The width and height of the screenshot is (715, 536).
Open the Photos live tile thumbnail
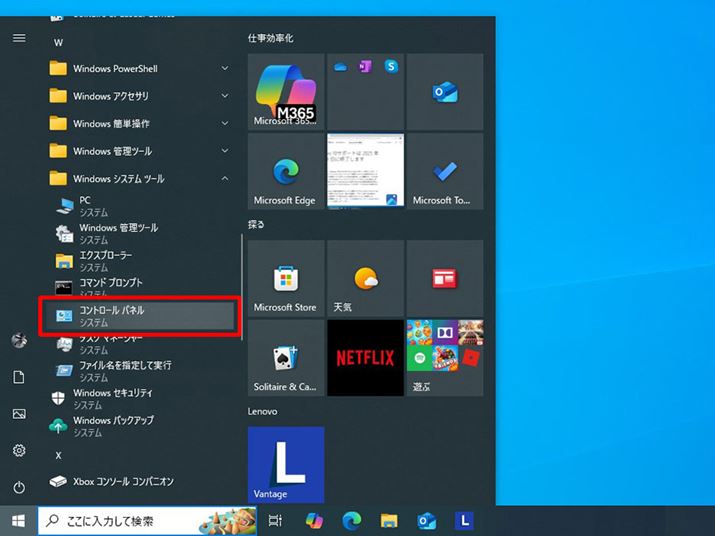tap(365, 171)
